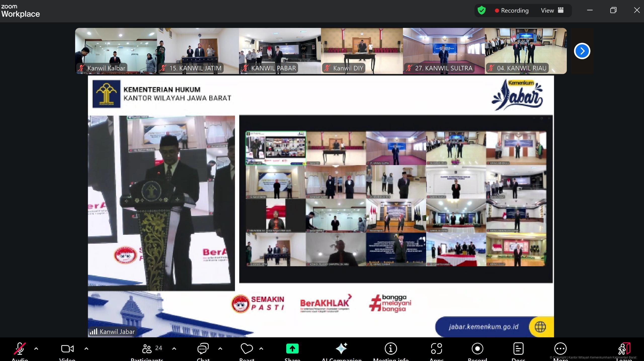Open the Chat panel
Screen dimensions: 644x361
pyautogui.click(x=203, y=349)
